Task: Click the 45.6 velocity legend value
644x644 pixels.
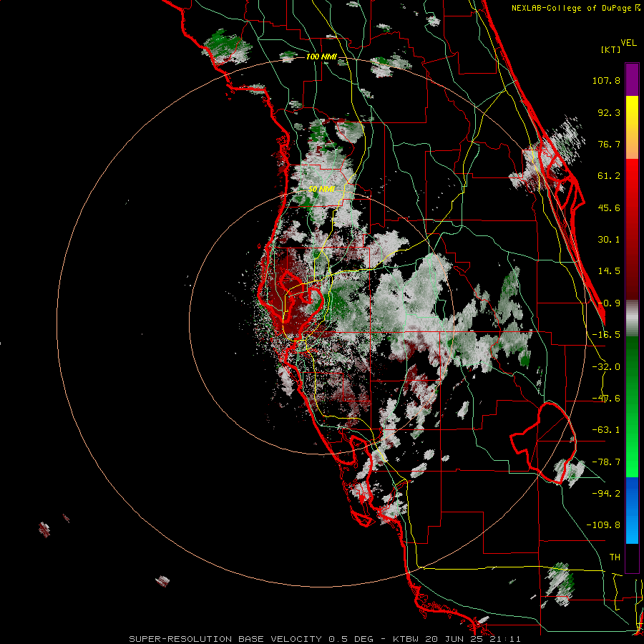Action: click(609, 208)
